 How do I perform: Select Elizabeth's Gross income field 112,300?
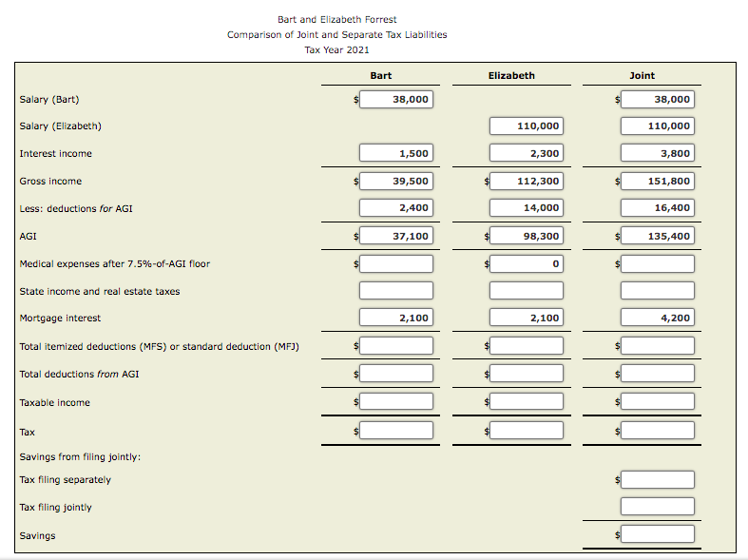tap(527, 181)
